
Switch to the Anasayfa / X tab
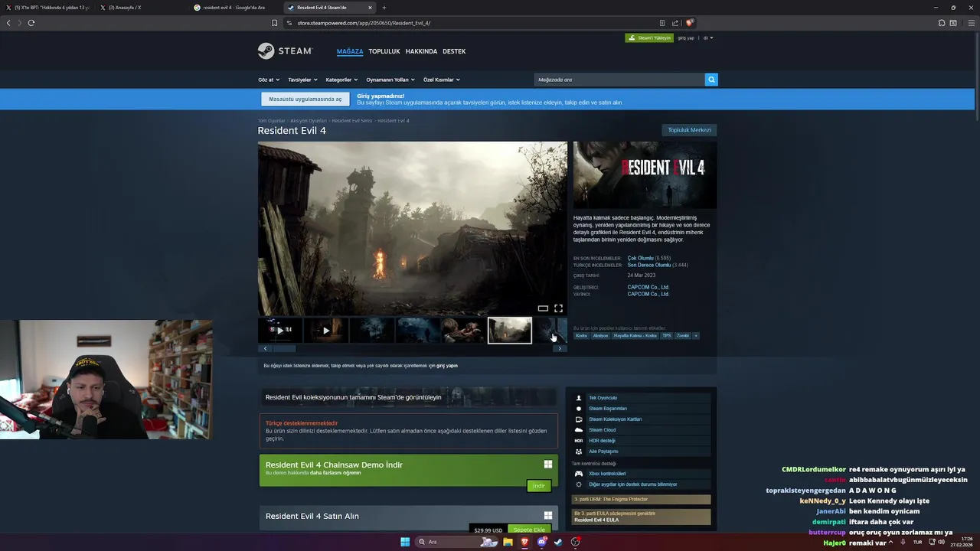(142, 8)
